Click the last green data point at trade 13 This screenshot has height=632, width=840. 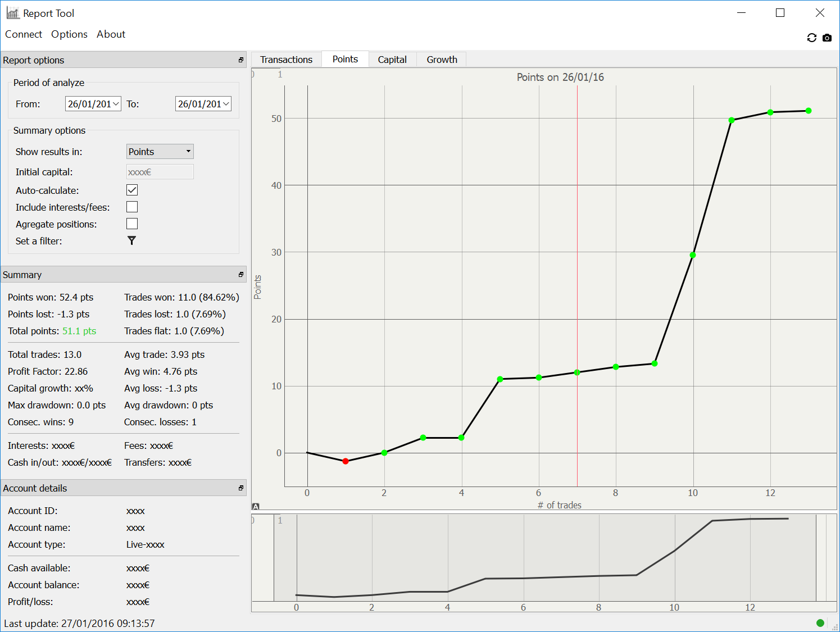pos(809,111)
